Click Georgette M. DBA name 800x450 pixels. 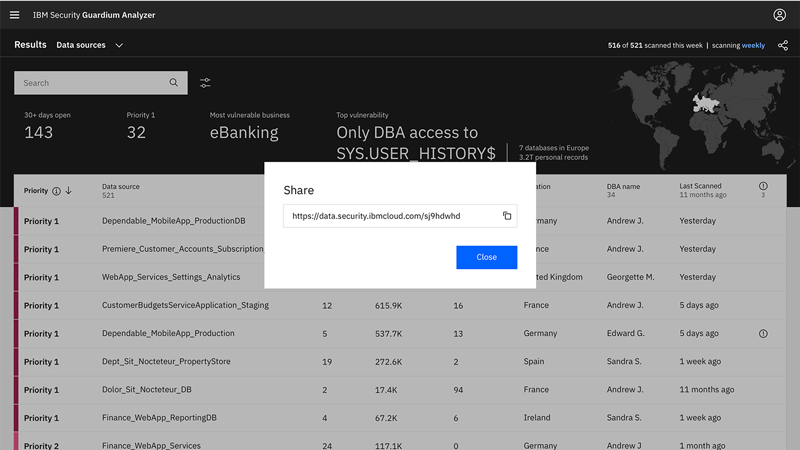630,277
